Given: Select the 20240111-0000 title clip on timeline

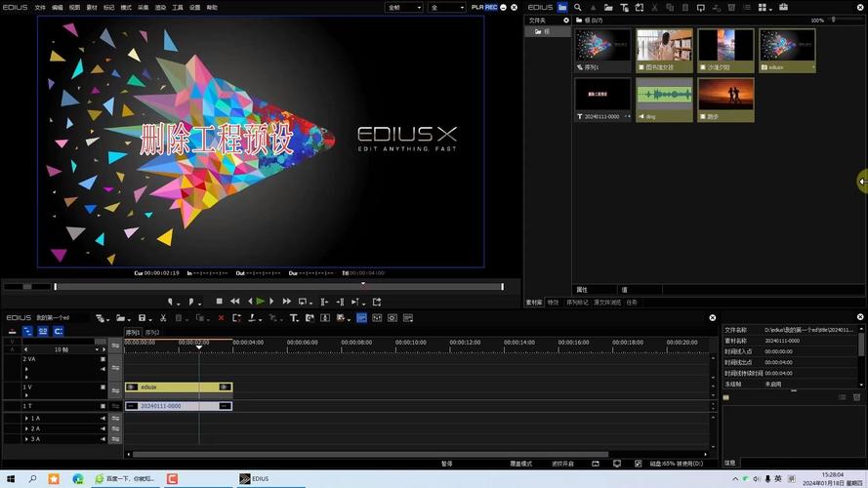Looking at the screenshot, I should pyautogui.click(x=179, y=406).
